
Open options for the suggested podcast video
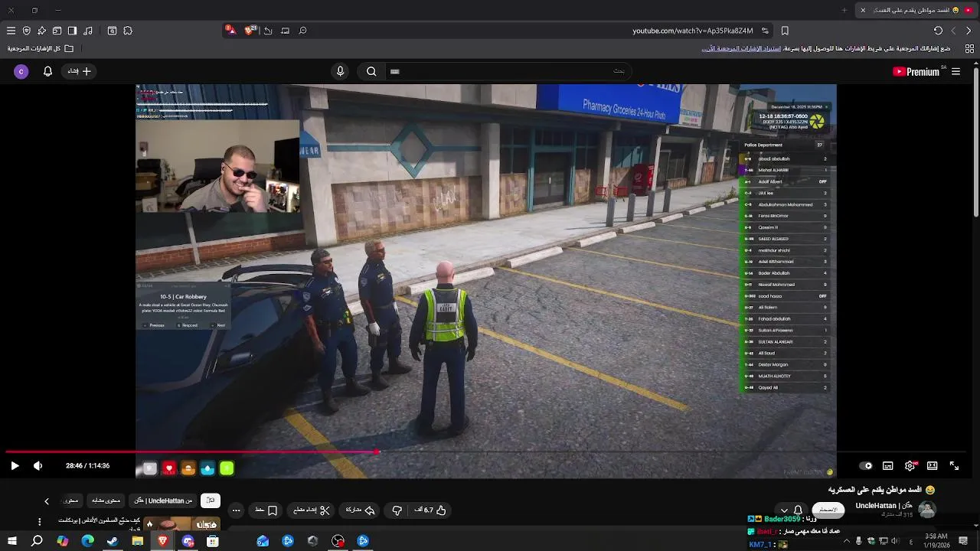[x=40, y=522]
